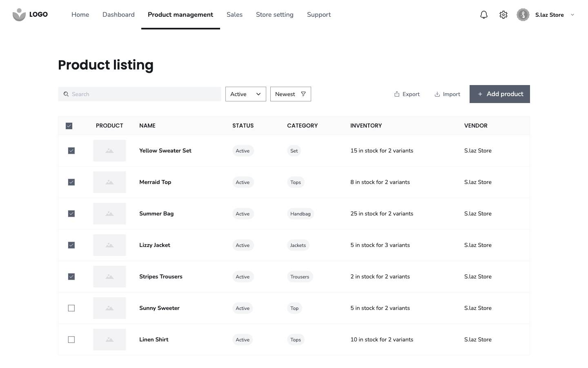Click the Import button
588x368 pixels.
448,94
